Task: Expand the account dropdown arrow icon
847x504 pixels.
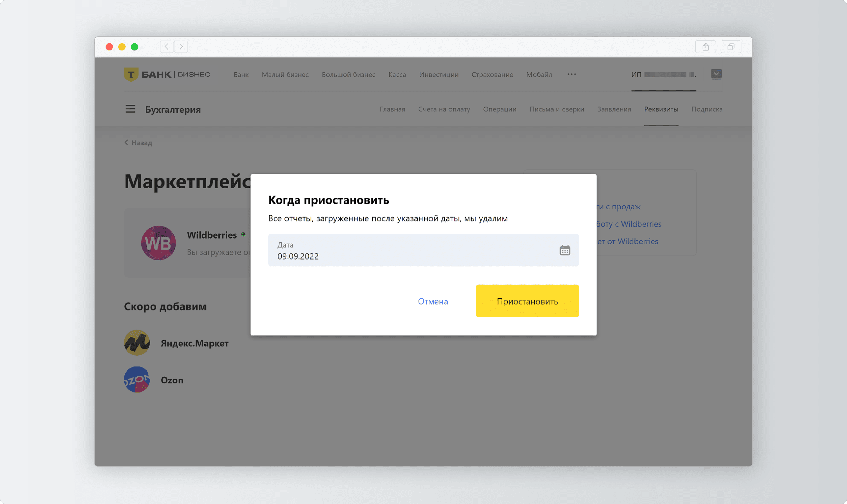Action: click(x=716, y=74)
